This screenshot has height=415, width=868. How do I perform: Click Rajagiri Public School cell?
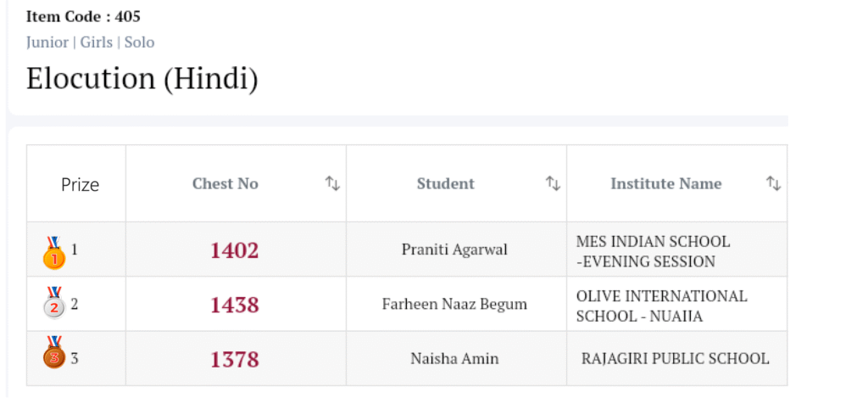pyautogui.click(x=676, y=358)
